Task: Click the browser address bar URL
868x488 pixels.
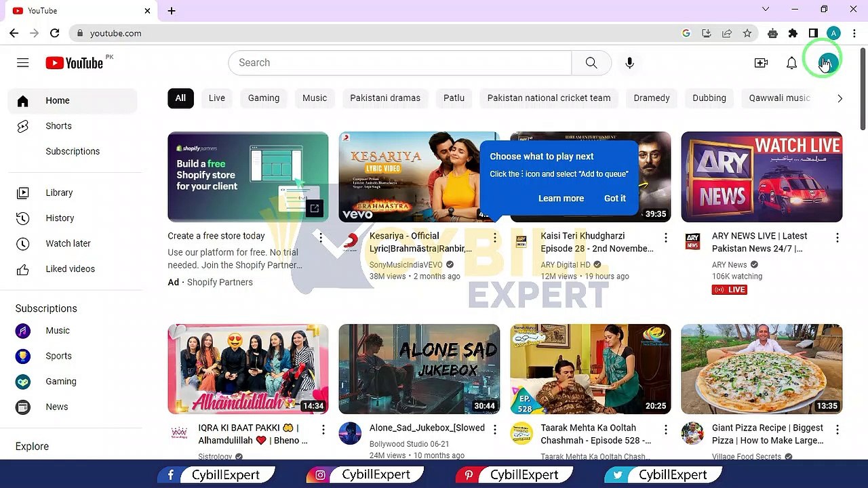Action: pos(115,33)
